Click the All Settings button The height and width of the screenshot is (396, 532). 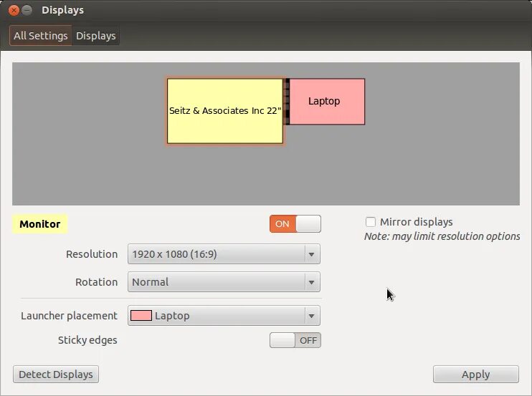[x=40, y=36]
